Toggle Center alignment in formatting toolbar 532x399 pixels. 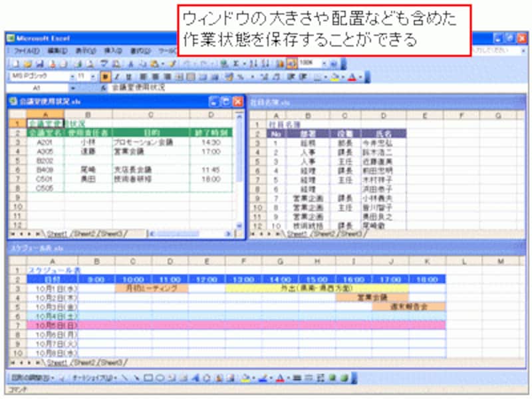pyautogui.click(x=155, y=77)
